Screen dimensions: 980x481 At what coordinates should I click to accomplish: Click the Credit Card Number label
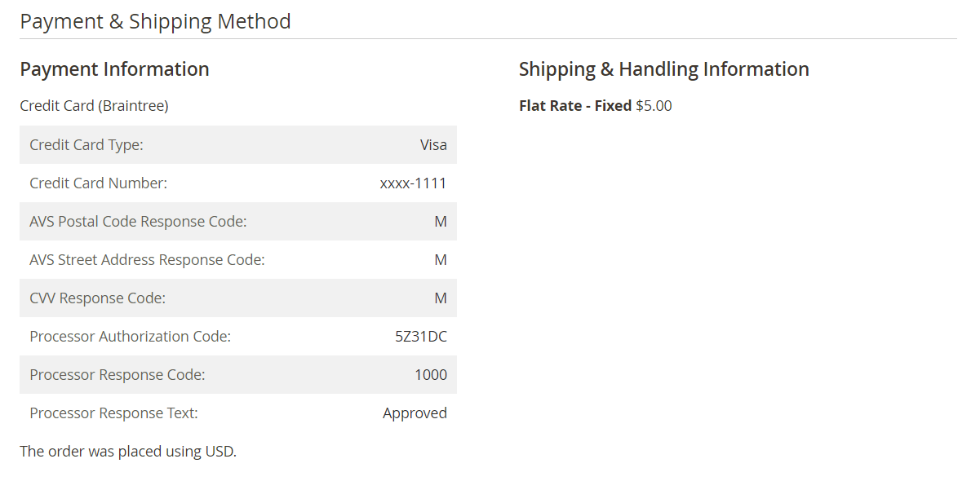(98, 183)
